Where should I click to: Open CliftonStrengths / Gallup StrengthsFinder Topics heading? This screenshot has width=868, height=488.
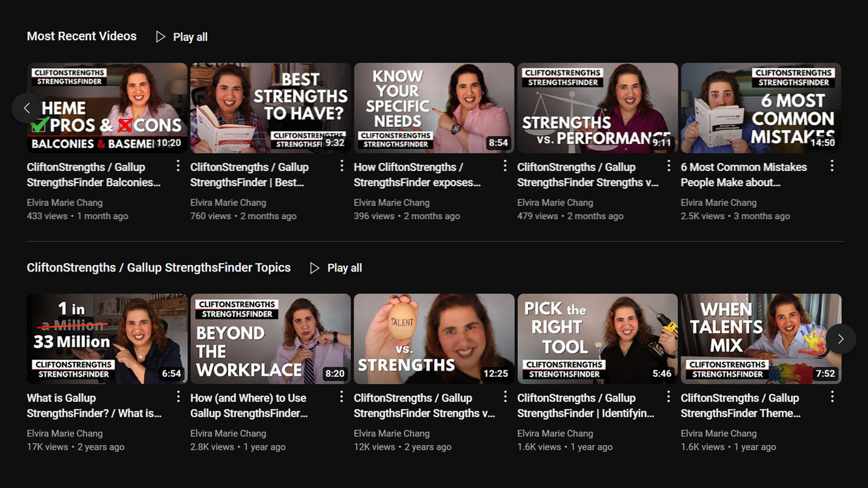158,267
